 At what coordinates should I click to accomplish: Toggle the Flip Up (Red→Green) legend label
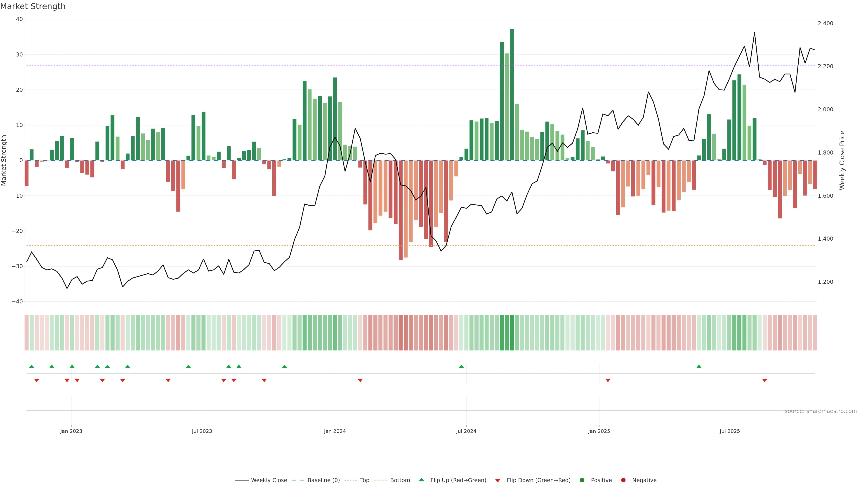point(458,480)
